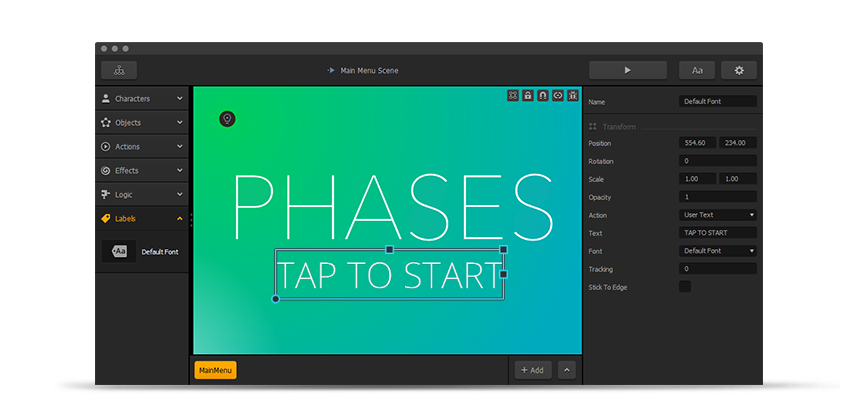
Task: Toggle the lock icon on canvas toolbar
Action: pos(528,95)
